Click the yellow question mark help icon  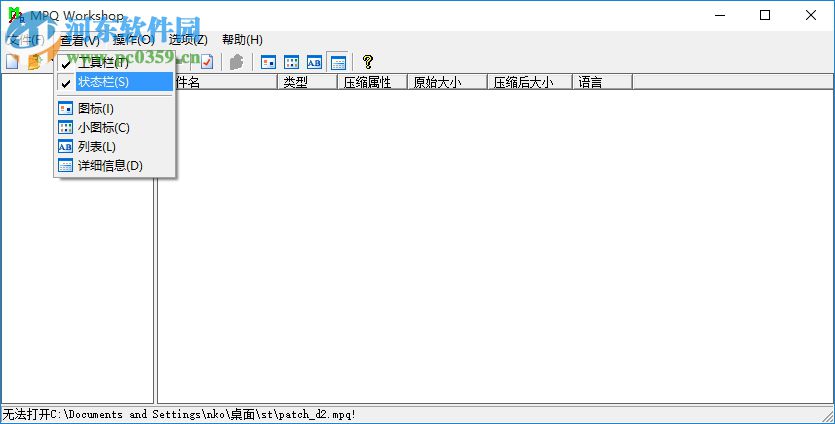tap(367, 62)
